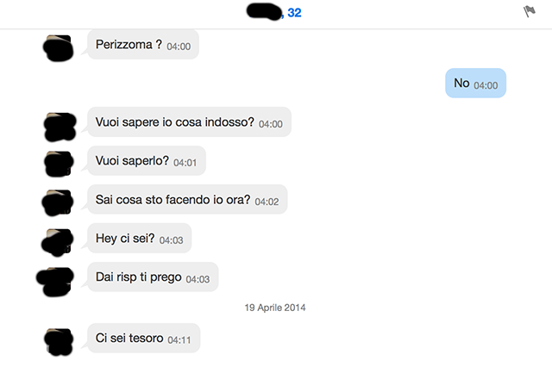Click avatar beside 'Sai cosa sto facendo io ora?'
Image resolution: width=552 pixels, height=392 pixels.
(58, 202)
